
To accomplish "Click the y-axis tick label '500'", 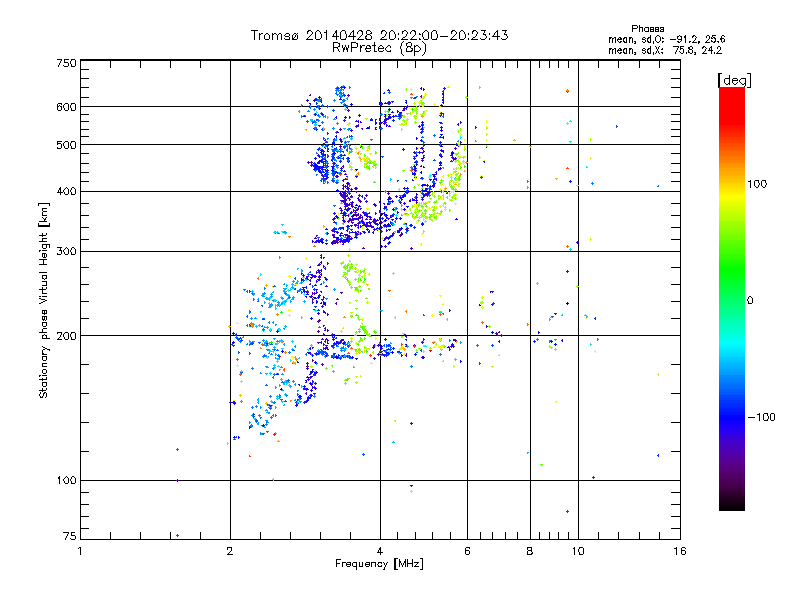I will pyautogui.click(x=67, y=145).
